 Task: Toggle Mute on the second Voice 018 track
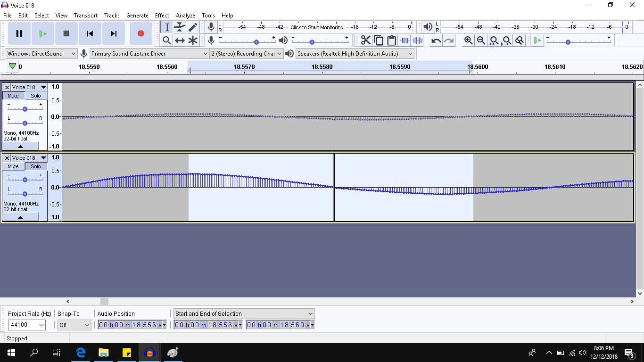13,166
